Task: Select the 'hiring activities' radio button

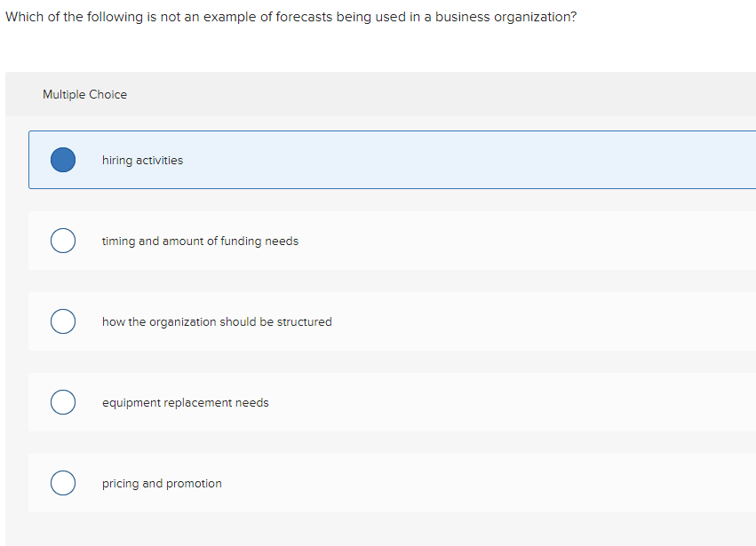Action: point(63,160)
